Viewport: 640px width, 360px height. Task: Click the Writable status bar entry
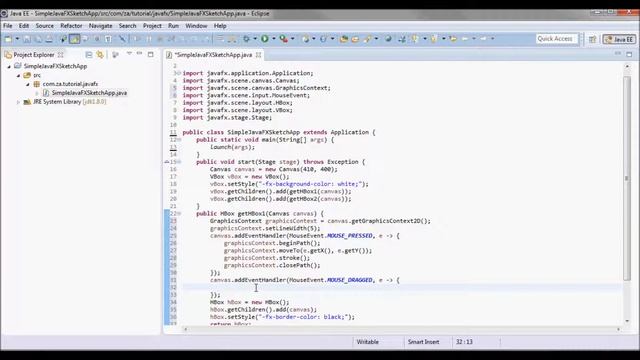point(367,342)
